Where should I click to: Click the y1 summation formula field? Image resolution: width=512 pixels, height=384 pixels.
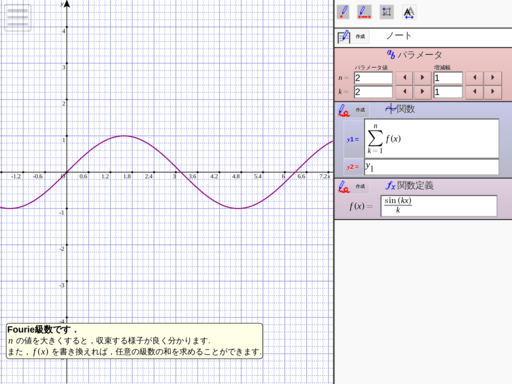(x=432, y=138)
